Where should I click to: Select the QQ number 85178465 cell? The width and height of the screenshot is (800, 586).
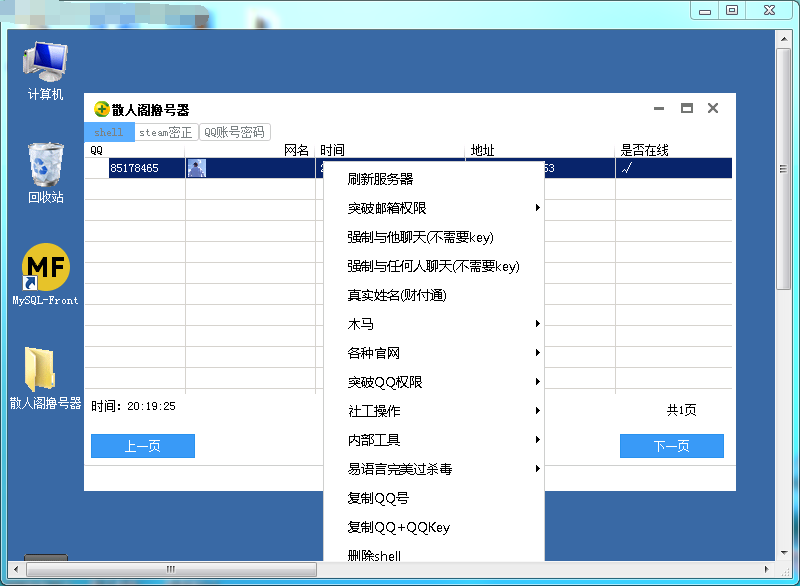click(146, 168)
